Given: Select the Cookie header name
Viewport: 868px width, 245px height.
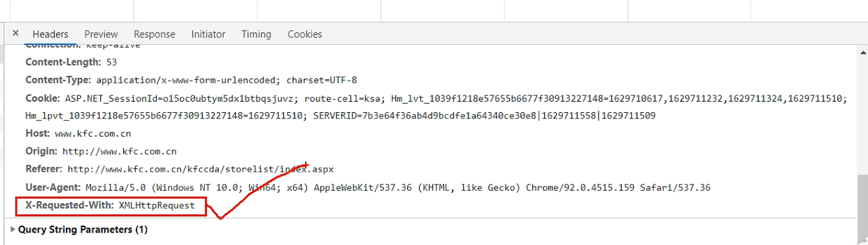Looking at the screenshot, I should click(x=43, y=98).
